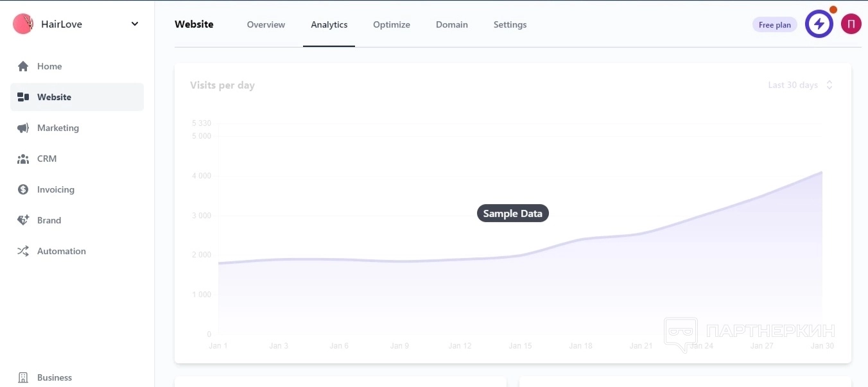Click the Invoicing dollar icon

click(x=23, y=189)
